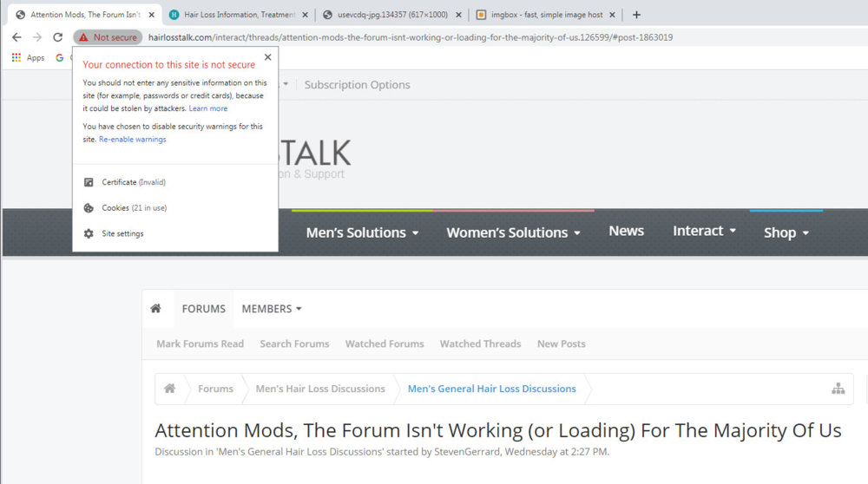Reload the page with refresh icon
This screenshot has height=484, width=868.
[x=57, y=37]
